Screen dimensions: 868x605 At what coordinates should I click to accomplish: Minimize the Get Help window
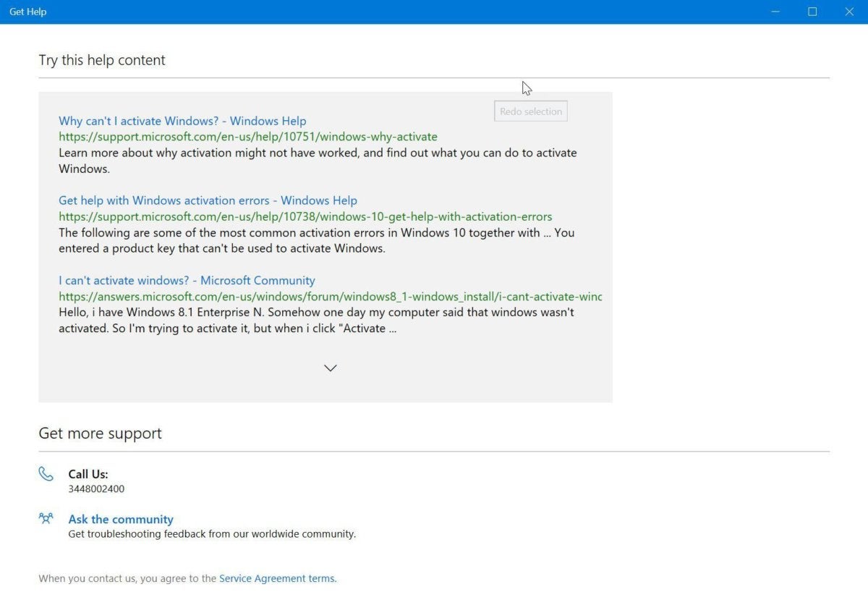[x=775, y=12]
